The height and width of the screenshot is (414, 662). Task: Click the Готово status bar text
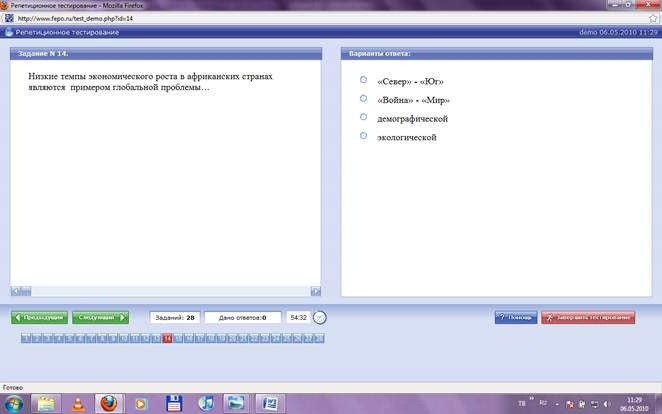[13, 387]
